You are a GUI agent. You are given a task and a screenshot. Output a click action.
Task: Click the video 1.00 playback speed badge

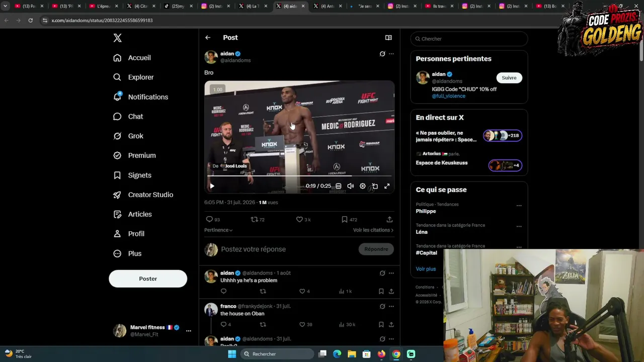click(217, 89)
